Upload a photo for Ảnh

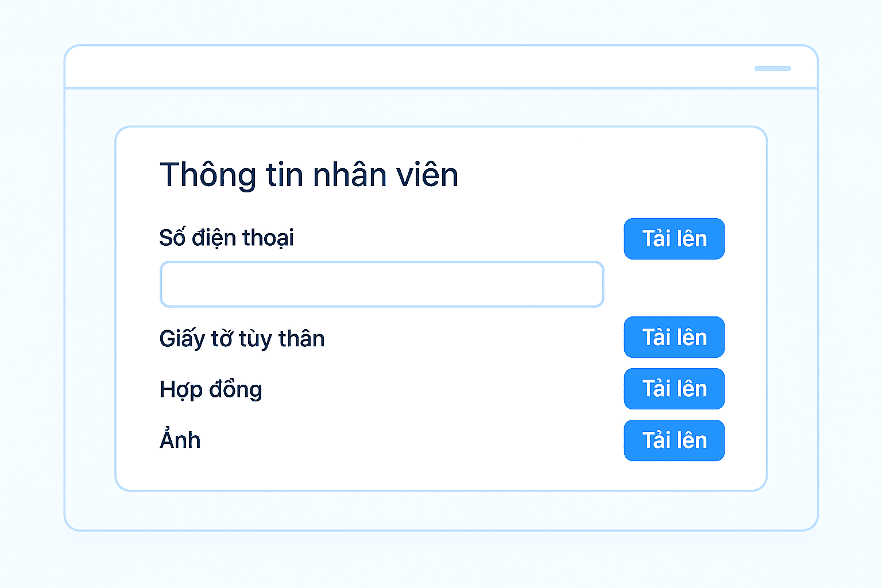(x=674, y=440)
